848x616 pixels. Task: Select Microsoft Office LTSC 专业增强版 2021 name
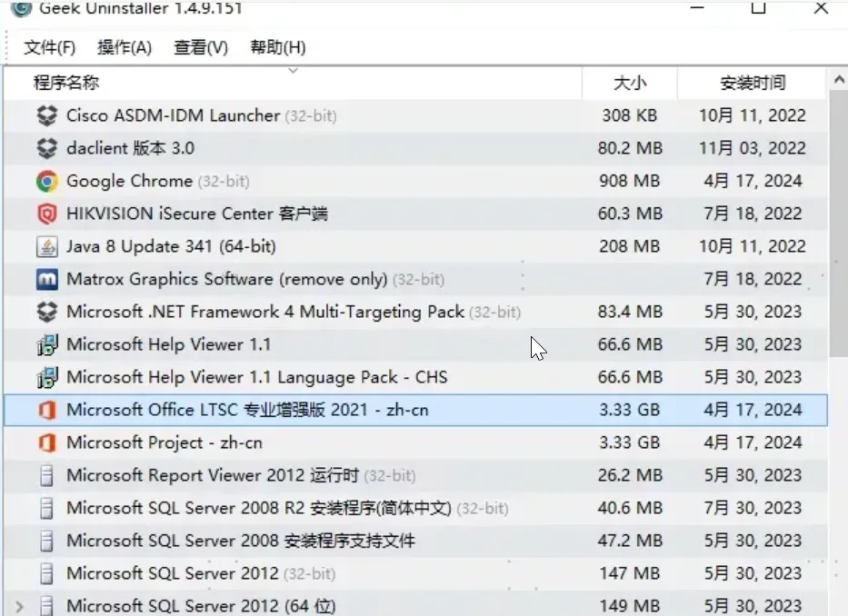[247, 411]
